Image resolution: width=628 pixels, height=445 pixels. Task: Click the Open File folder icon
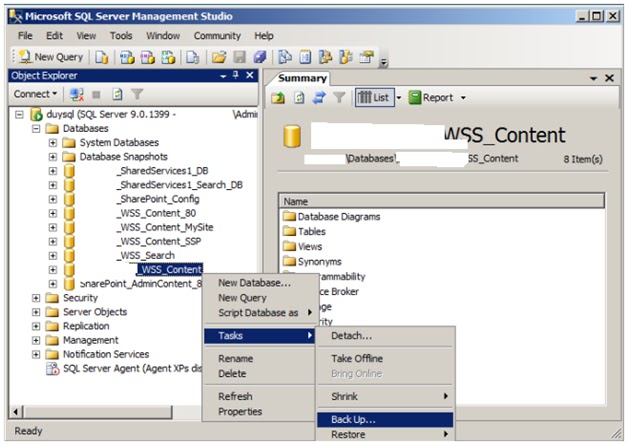coord(219,57)
